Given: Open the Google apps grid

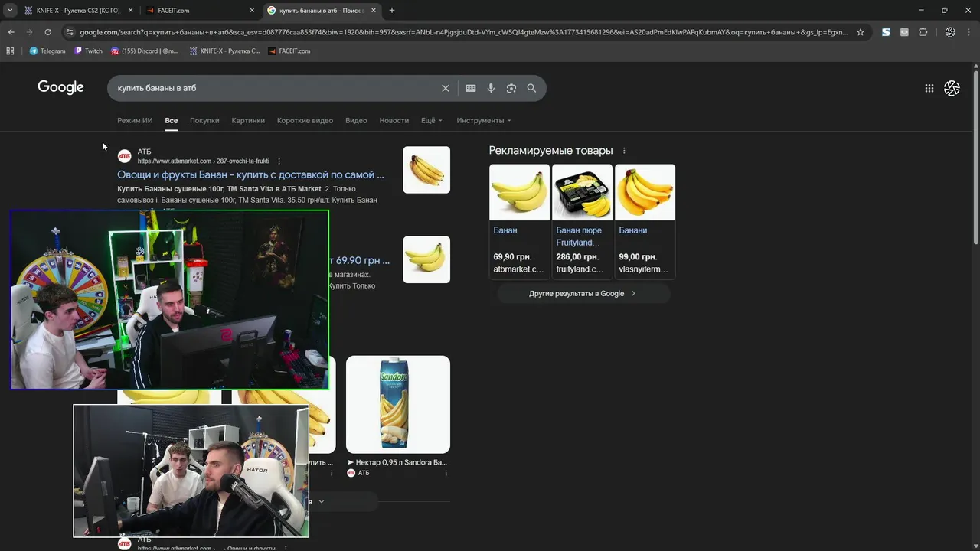Looking at the screenshot, I should (x=929, y=88).
